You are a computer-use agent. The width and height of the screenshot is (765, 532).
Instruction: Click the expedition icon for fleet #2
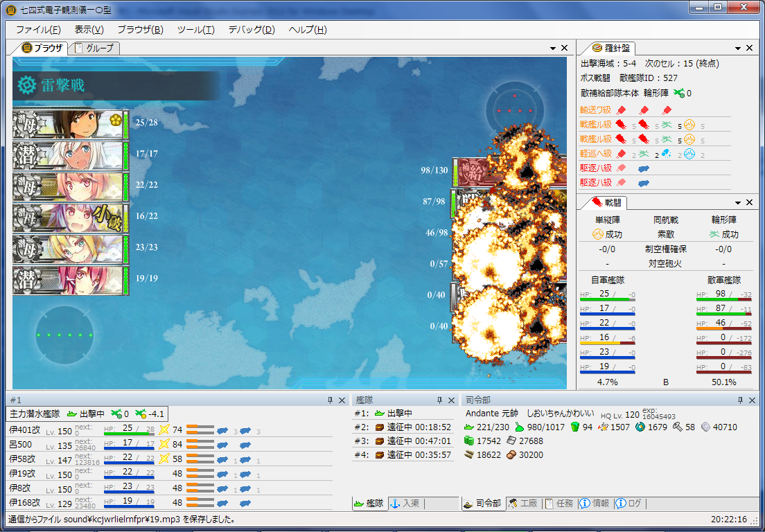(379, 427)
